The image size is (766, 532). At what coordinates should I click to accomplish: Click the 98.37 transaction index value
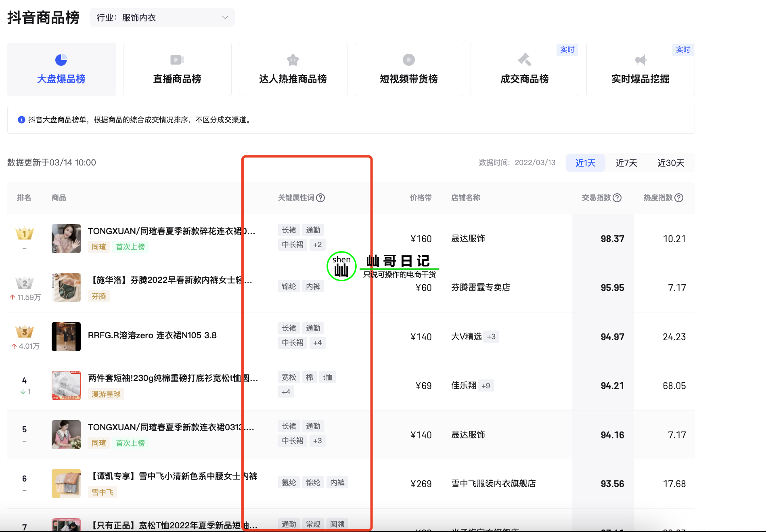[x=612, y=239]
